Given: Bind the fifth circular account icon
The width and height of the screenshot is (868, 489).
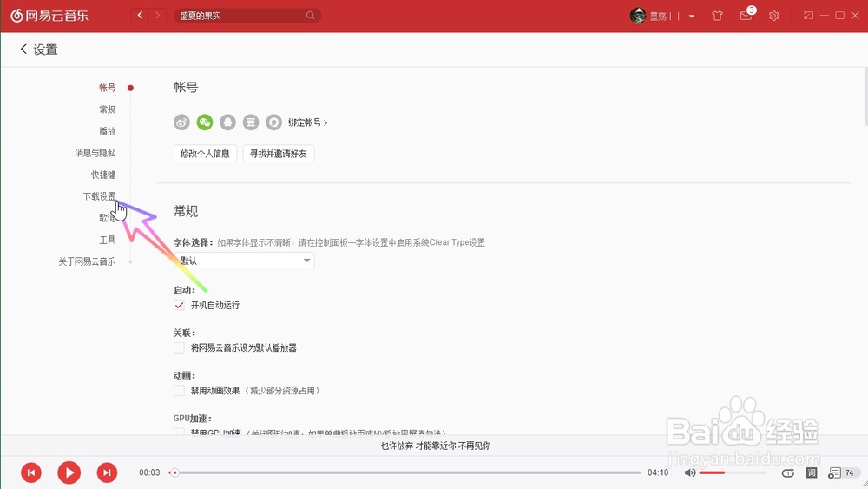Looking at the screenshot, I should click(x=274, y=122).
